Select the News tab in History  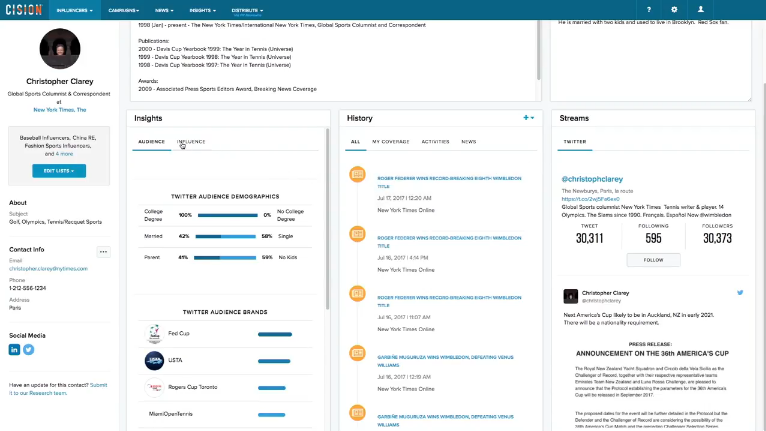tap(468, 142)
